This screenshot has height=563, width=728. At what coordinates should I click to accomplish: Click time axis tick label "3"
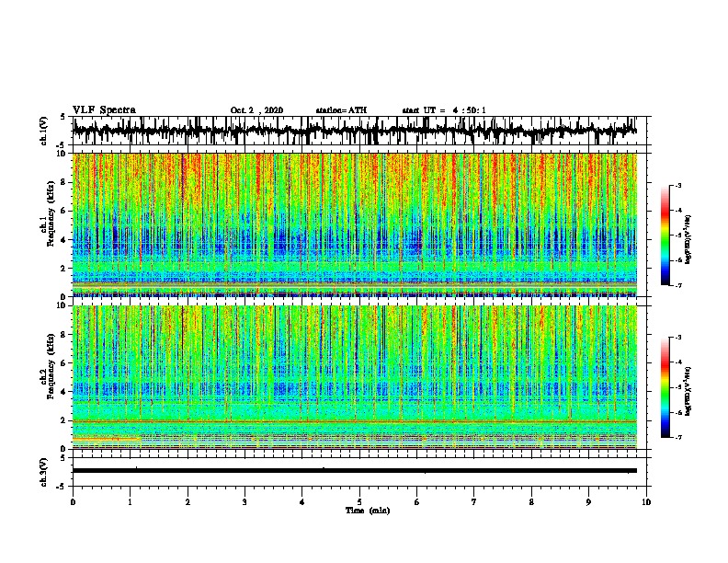[245, 502]
